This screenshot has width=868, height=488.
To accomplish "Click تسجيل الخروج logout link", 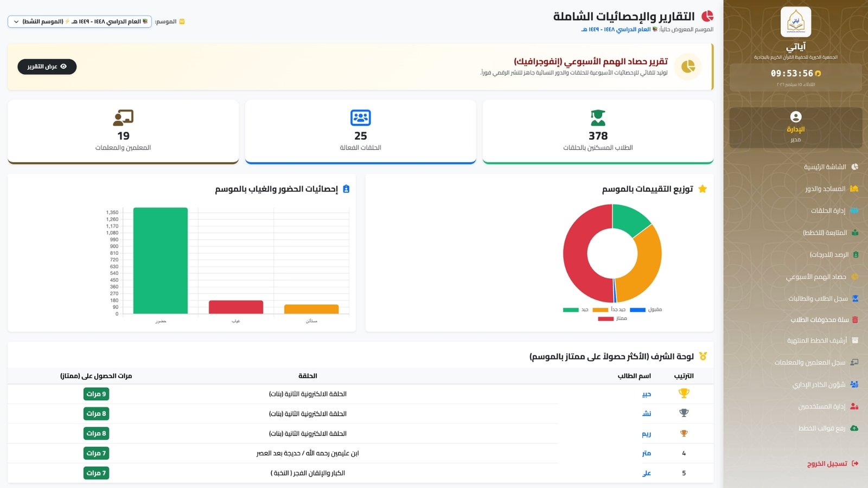I will point(833,464).
